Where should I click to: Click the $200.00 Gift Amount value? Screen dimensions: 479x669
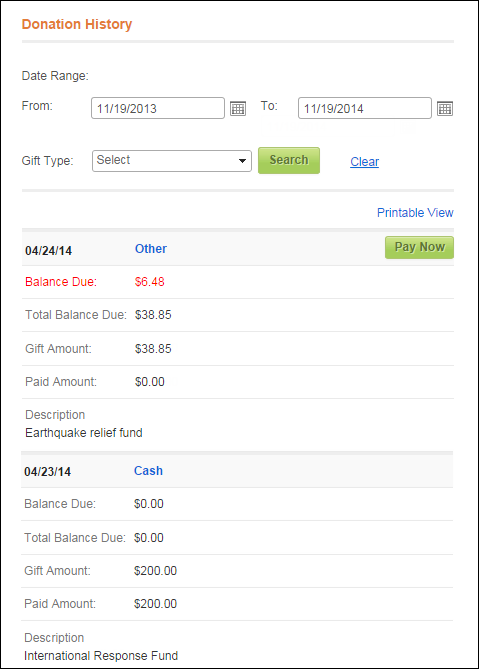click(x=155, y=570)
